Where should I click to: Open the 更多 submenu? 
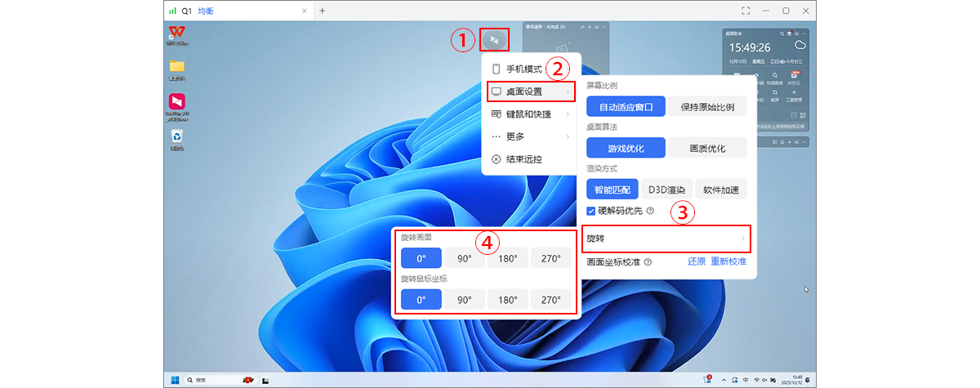(531, 136)
